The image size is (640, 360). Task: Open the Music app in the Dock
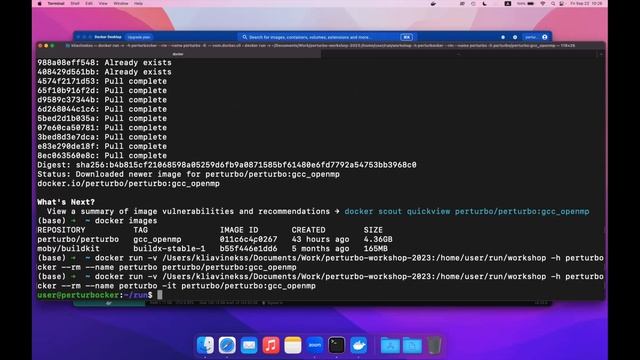click(x=271, y=345)
